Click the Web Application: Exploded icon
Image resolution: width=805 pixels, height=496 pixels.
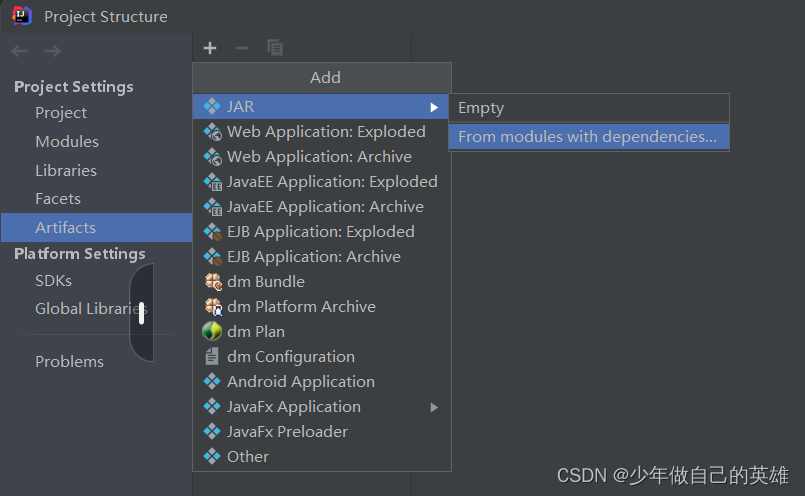[213, 132]
